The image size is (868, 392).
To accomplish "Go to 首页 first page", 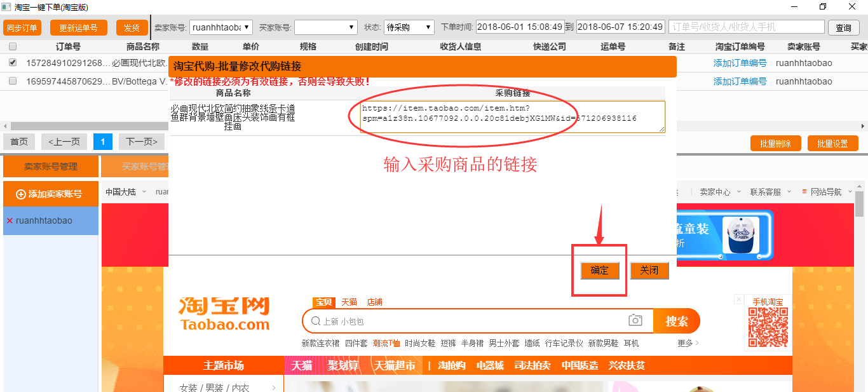I will click(x=19, y=142).
